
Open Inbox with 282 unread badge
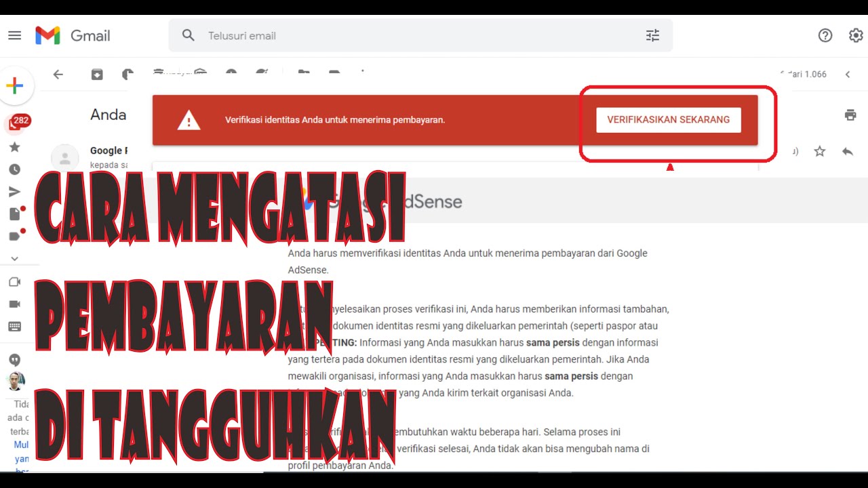16,123
